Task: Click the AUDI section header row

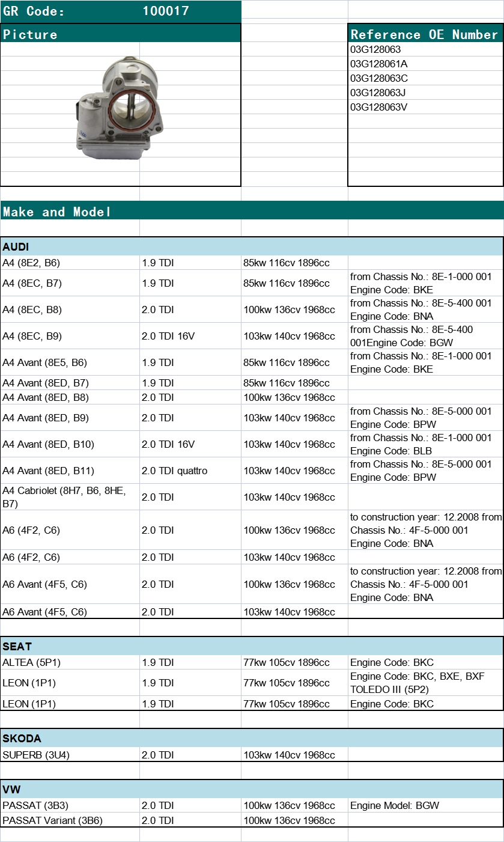Action: pos(252,246)
